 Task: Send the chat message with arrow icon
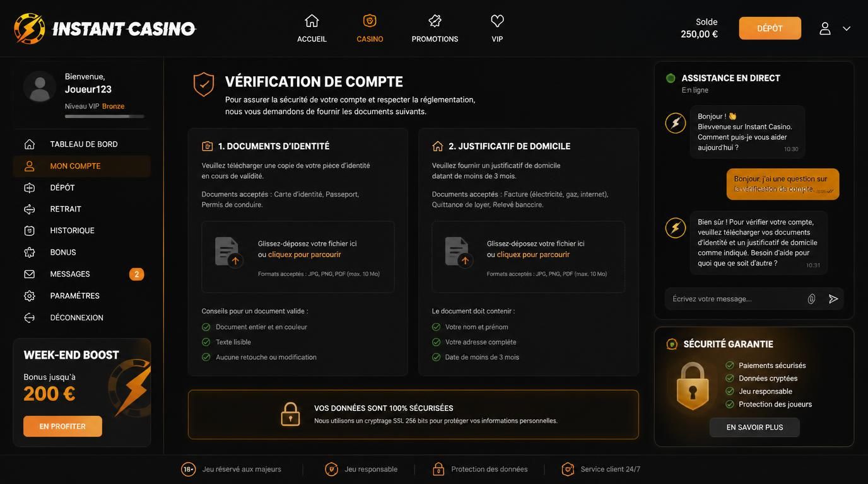coord(833,299)
